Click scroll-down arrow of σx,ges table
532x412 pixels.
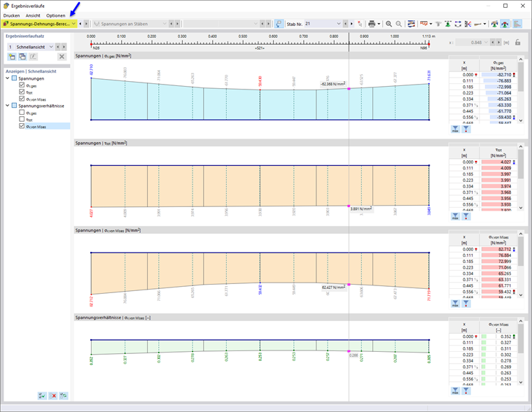[x=521, y=121]
